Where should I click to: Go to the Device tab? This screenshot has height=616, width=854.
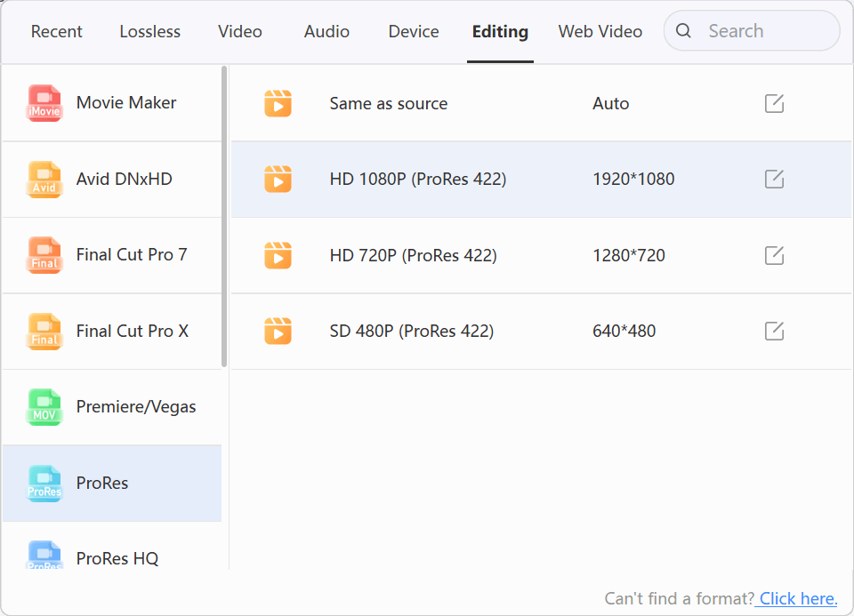pos(414,32)
